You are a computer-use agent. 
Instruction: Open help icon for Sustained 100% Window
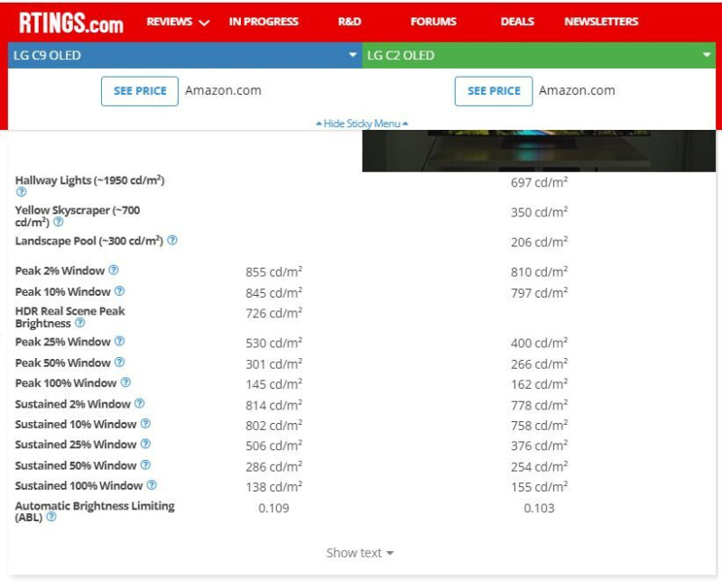click(x=152, y=485)
